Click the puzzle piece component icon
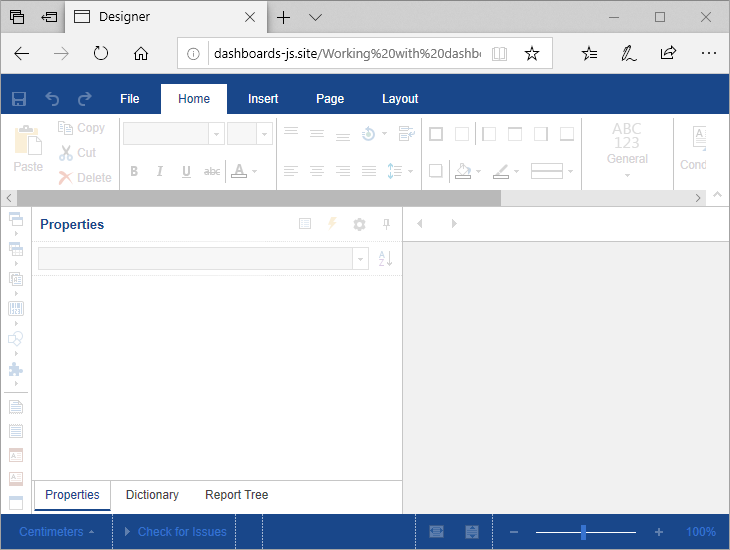Screen dimensions: 730x550 [15, 370]
